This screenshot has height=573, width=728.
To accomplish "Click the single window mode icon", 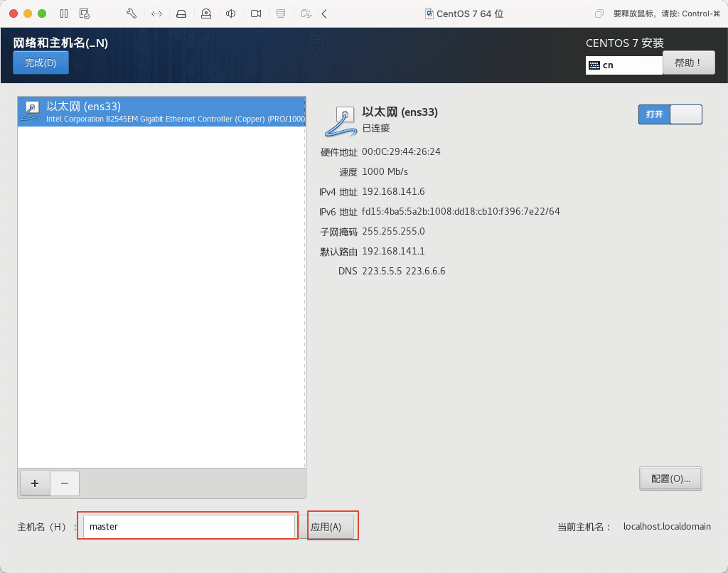I will pos(599,14).
